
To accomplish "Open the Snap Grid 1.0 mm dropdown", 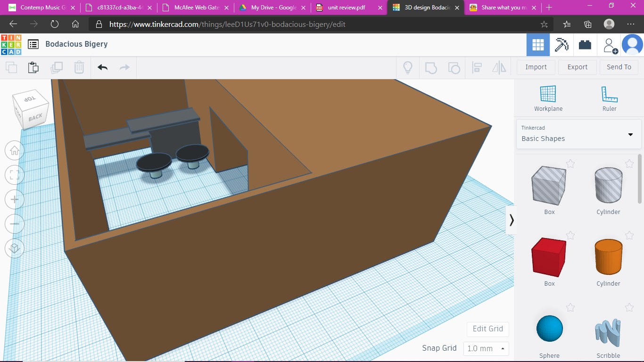I will coord(486,349).
